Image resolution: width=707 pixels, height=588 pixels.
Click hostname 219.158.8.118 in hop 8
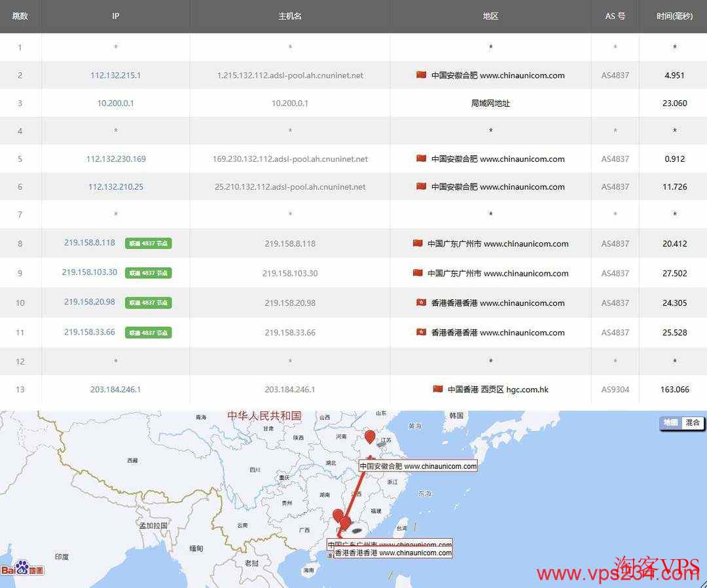(x=290, y=244)
